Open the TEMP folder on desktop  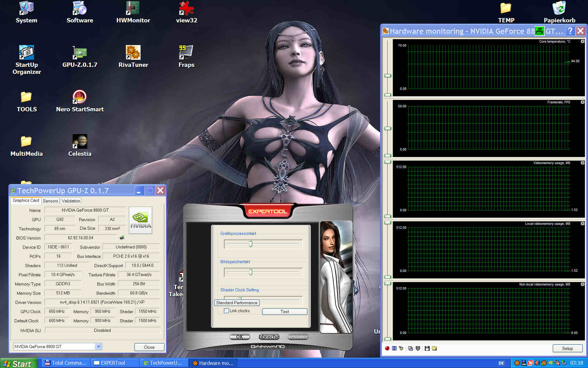click(x=506, y=12)
